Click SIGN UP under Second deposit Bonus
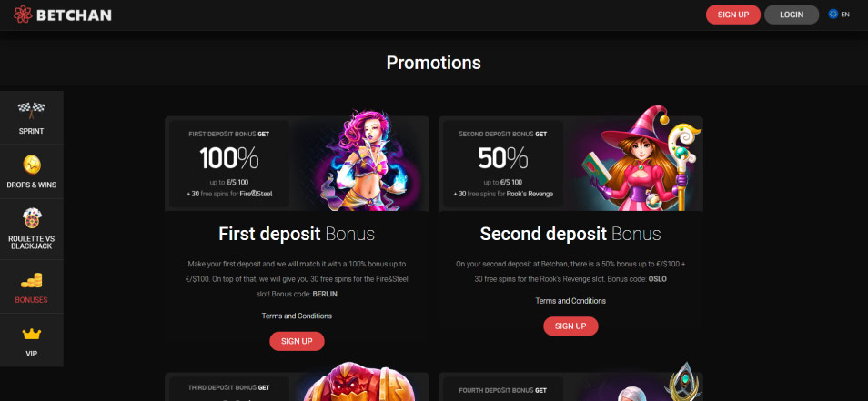Screen dimensions: 868x401 [570, 326]
